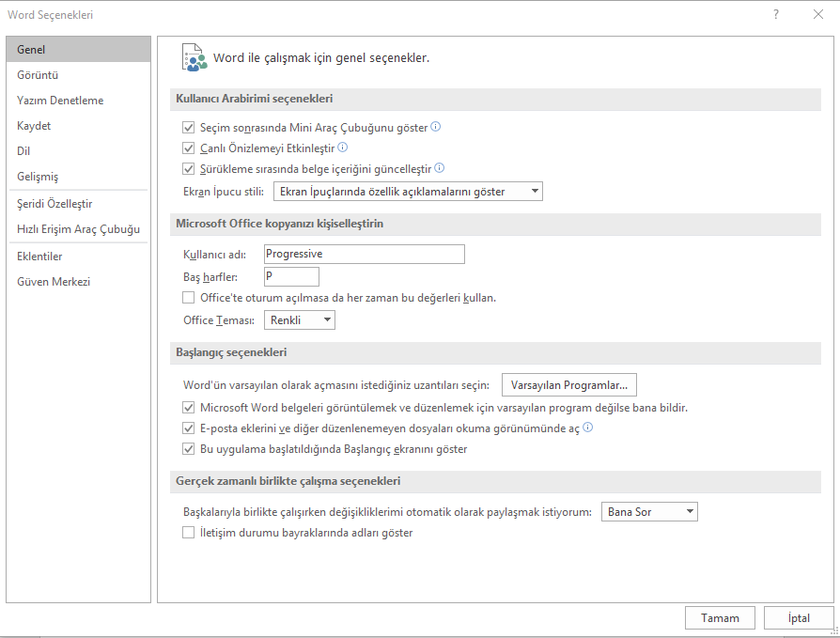Click the Varsayılan Programlar button

569,385
